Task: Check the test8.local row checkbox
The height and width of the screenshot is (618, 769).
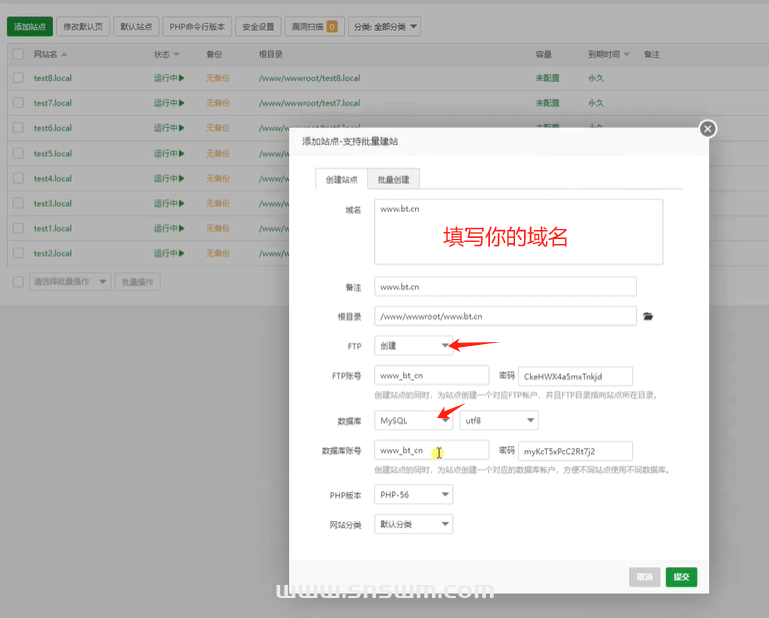Action: click(x=18, y=77)
